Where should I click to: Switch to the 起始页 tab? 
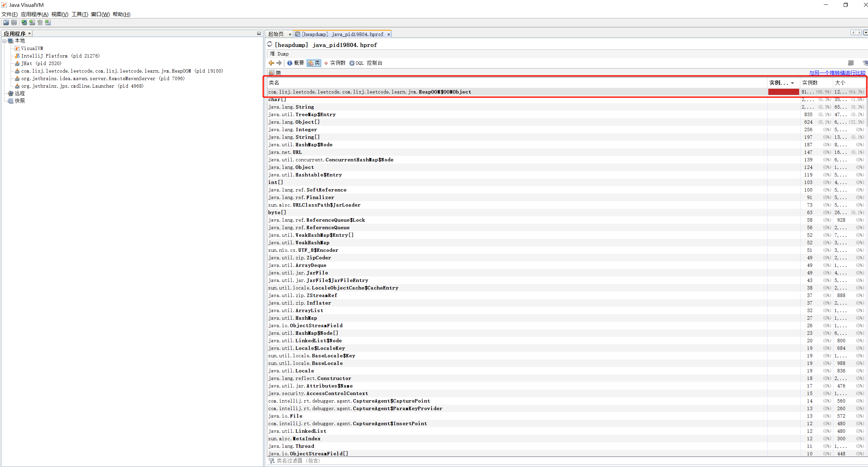(276, 34)
